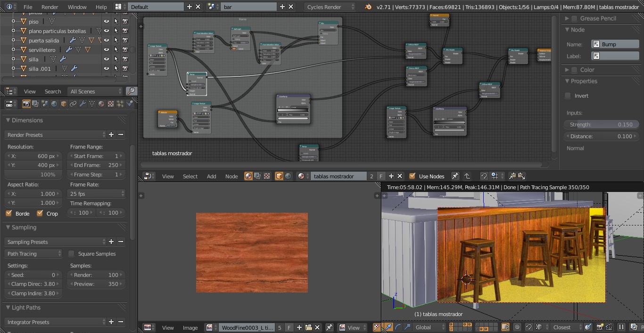Select Texture nodes tree type icon

(x=267, y=176)
